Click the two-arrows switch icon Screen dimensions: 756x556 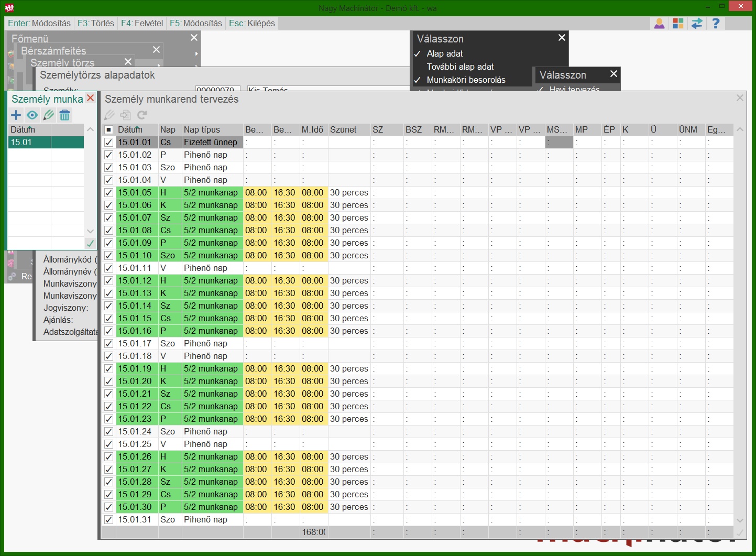click(697, 24)
